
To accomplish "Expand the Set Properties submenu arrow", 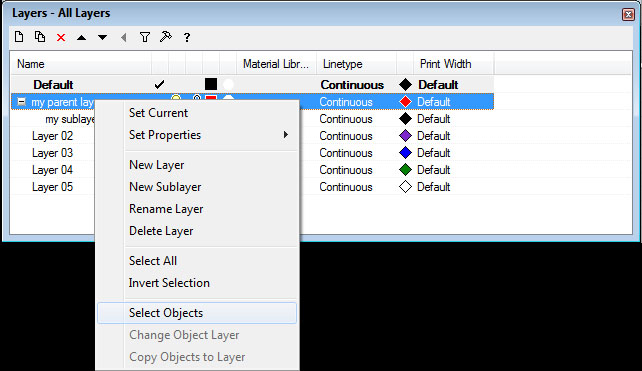I will tap(286, 135).
